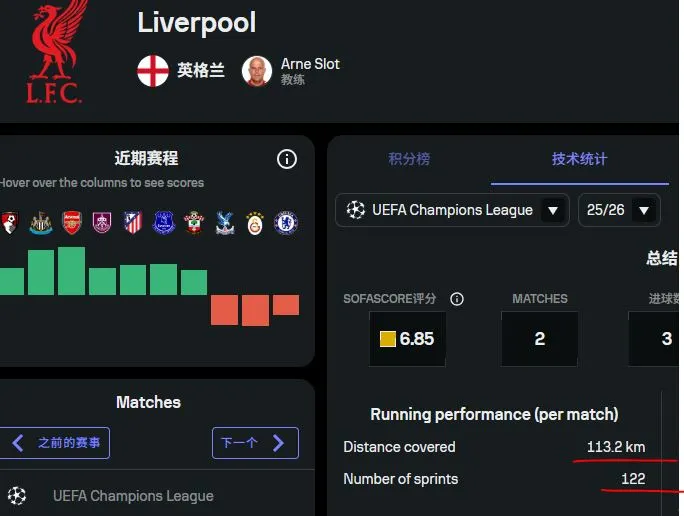The width and height of the screenshot is (684, 516).
Task: Open the 25/26 season dropdown
Action: (619, 210)
